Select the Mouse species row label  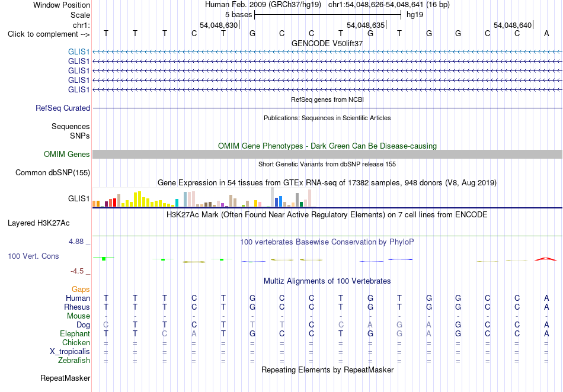78,316
